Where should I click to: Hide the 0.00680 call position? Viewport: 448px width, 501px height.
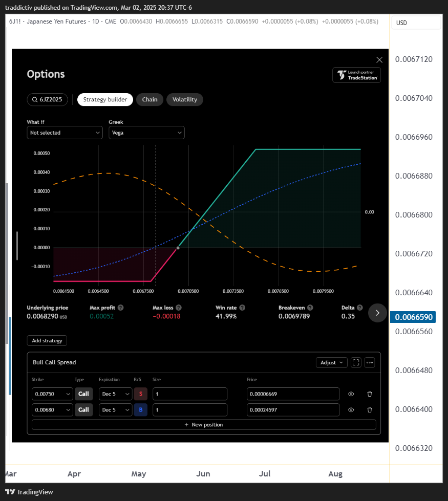pyautogui.click(x=351, y=409)
